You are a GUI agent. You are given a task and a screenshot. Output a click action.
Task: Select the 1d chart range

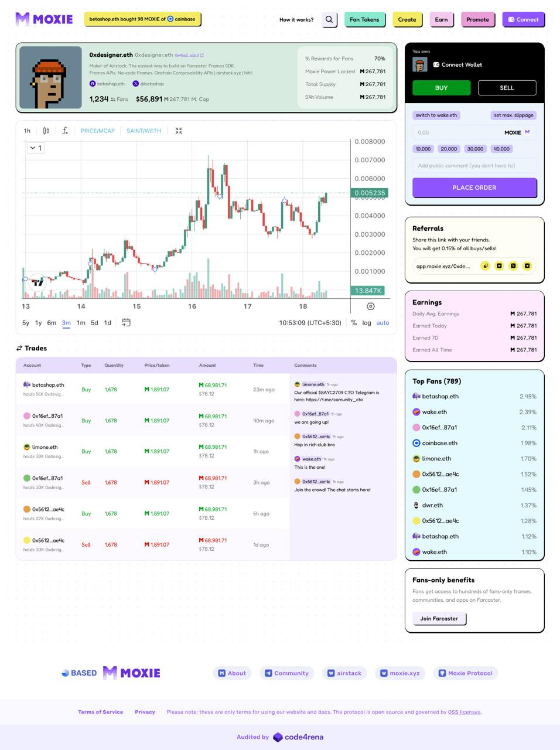(108, 323)
